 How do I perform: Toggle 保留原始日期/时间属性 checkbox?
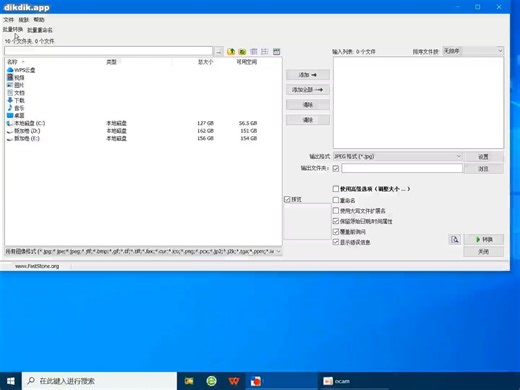[x=336, y=221]
